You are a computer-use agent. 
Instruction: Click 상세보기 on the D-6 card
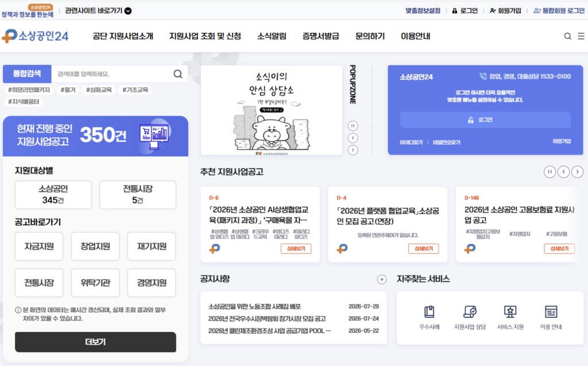(296, 249)
